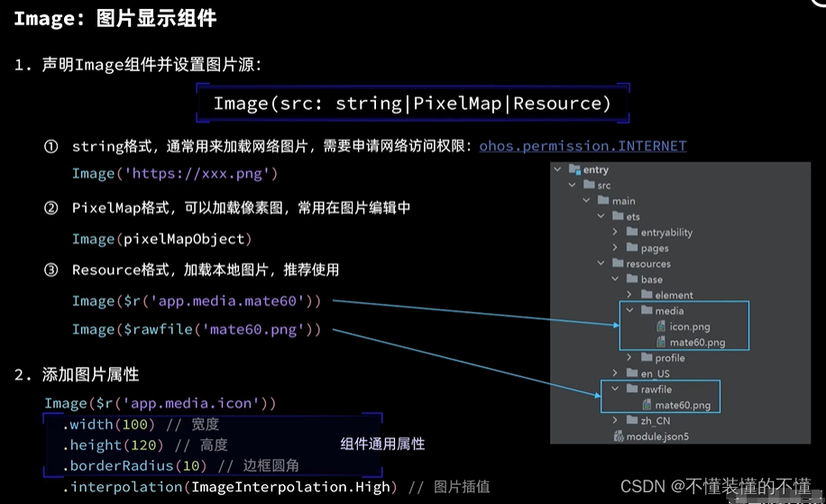Collapse the resources folder chevron
The width and height of the screenshot is (826, 504).
(x=601, y=263)
